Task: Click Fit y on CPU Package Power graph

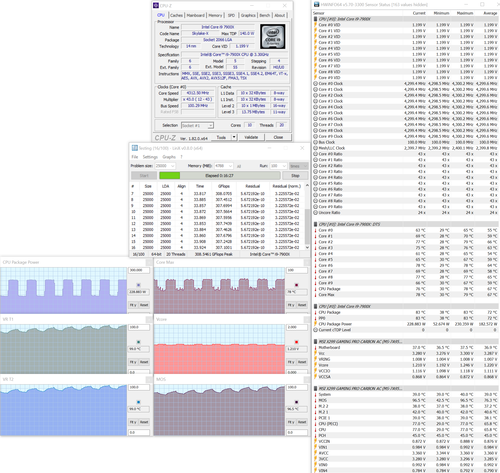Action: [x=133, y=305]
